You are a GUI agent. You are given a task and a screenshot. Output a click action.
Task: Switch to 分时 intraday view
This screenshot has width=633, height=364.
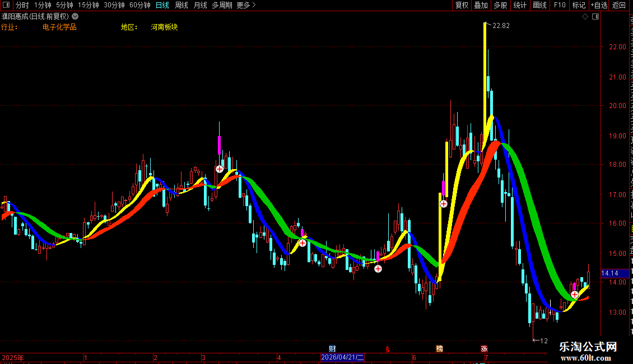22,5
